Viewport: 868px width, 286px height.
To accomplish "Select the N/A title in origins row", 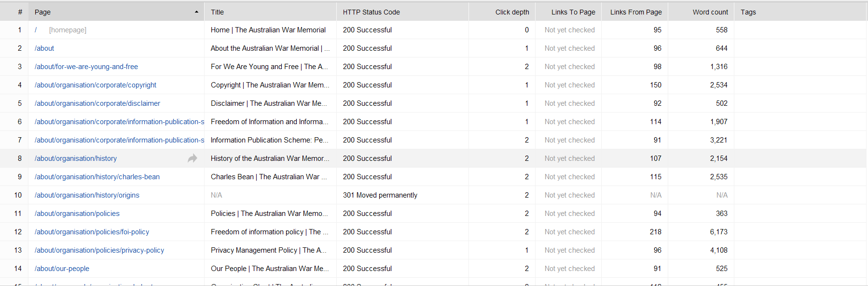I will [216, 195].
